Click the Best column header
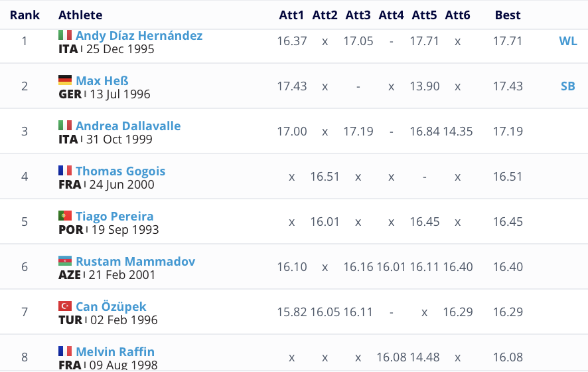 click(508, 15)
